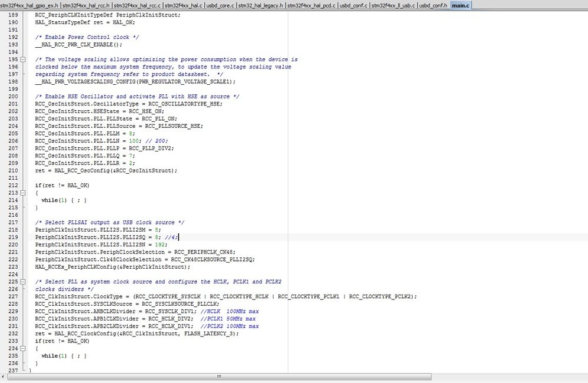Click the PLLSource = RCC_PLLSOURCE_HSE line
Screen dimensions: 588x383
pos(119,126)
